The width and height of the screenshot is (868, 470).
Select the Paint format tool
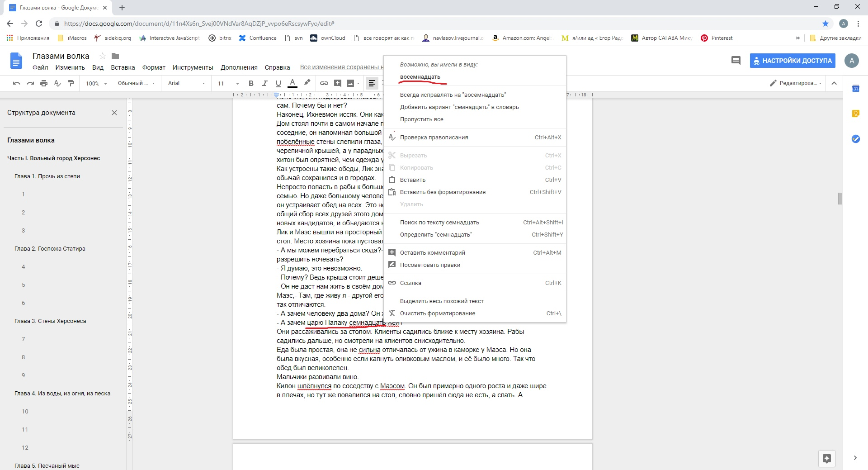tap(71, 83)
